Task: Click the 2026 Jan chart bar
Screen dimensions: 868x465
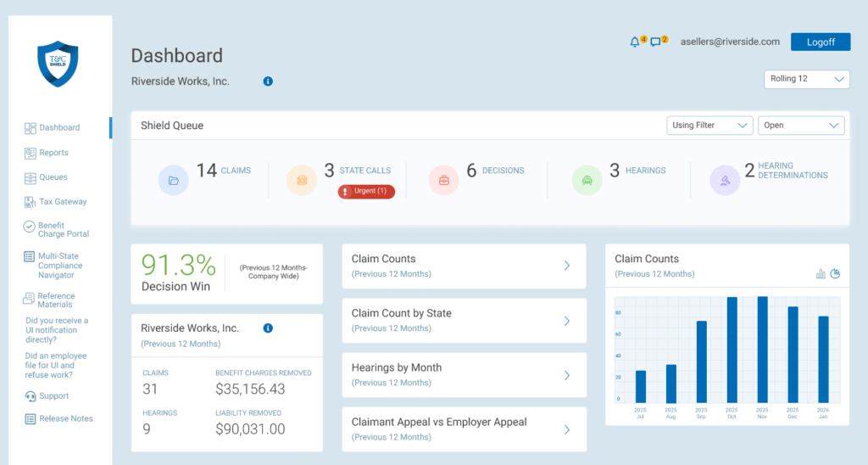Action: [823, 360]
